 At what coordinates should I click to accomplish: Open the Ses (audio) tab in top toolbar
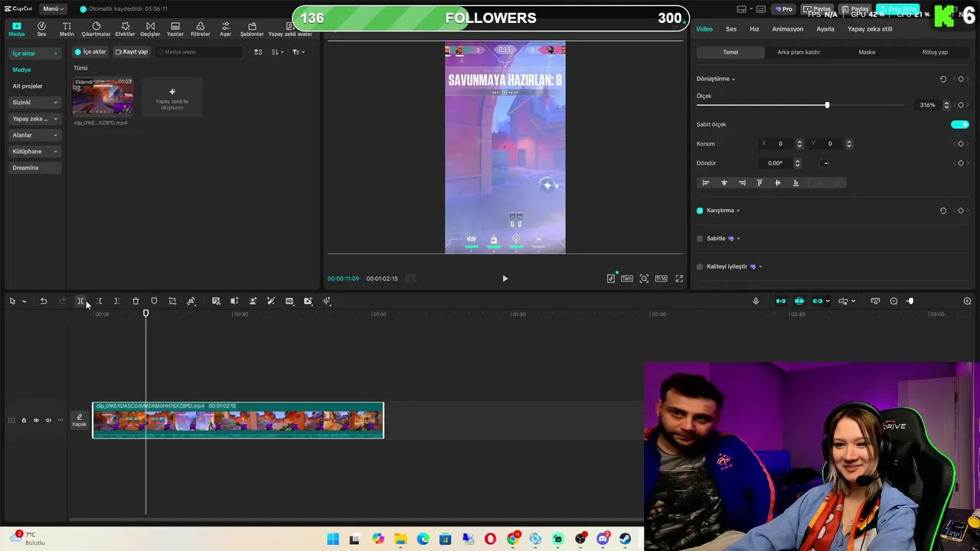click(41, 29)
